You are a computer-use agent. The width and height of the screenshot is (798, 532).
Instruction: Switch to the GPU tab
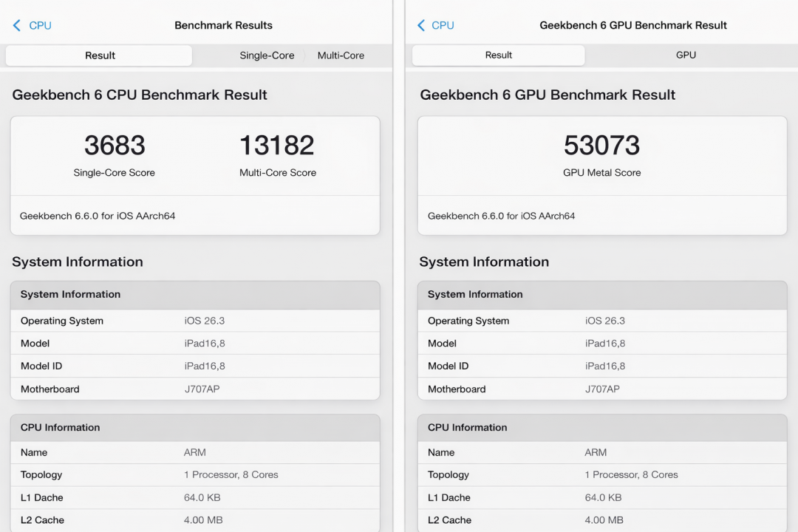tap(686, 55)
